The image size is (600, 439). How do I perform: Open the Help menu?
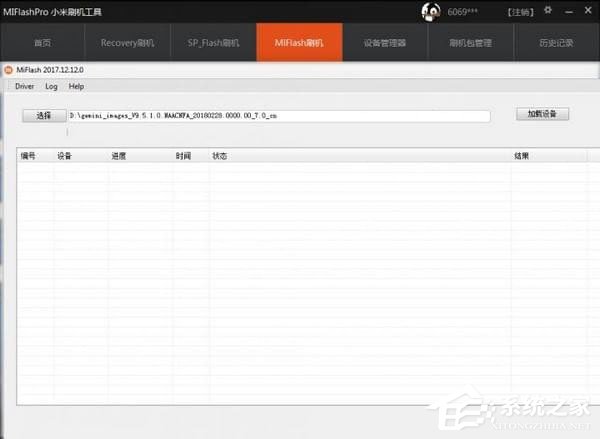pyautogui.click(x=76, y=86)
